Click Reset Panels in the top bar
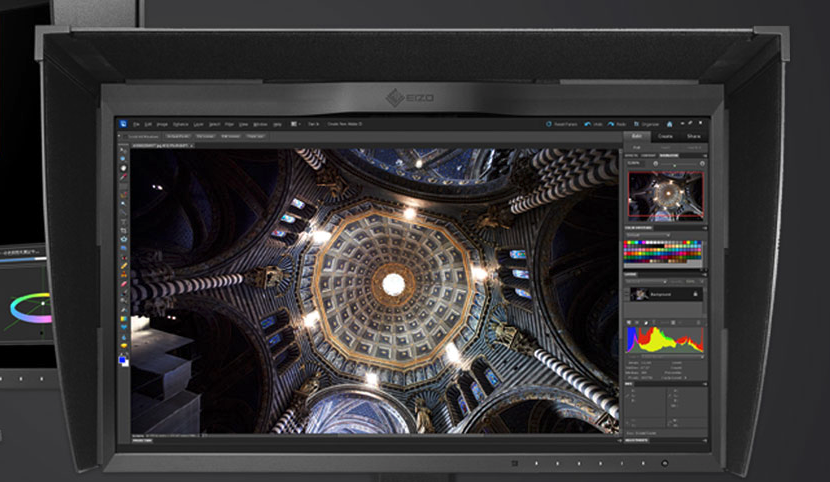This screenshot has height=482, width=830. pyautogui.click(x=562, y=124)
